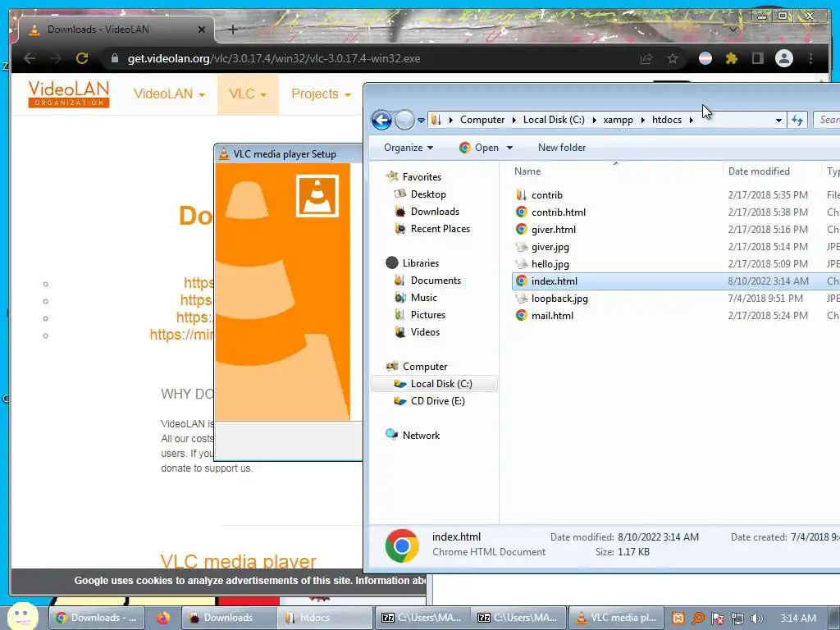Switch to htdocs taskbar window

tap(325, 618)
